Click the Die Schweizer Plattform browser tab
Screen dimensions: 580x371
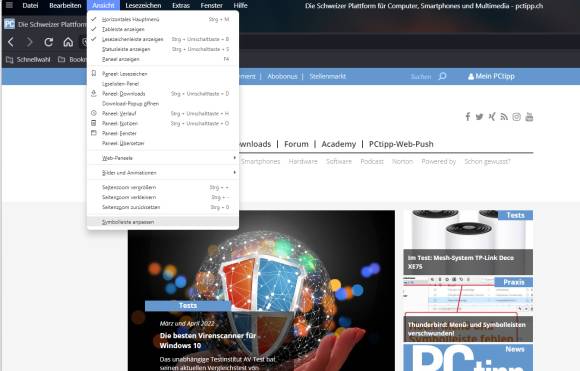coord(45,24)
